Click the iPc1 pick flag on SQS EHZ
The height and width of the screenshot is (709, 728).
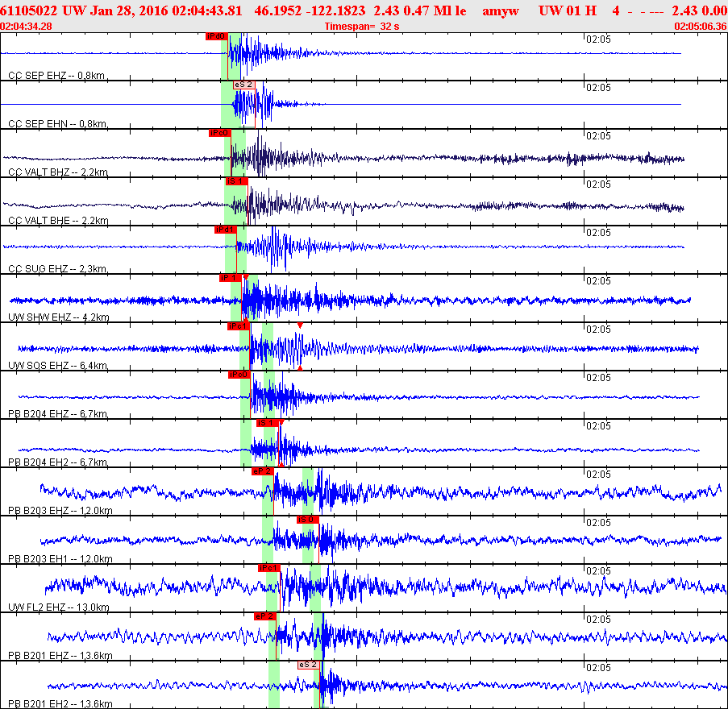click(x=238, y=326)
